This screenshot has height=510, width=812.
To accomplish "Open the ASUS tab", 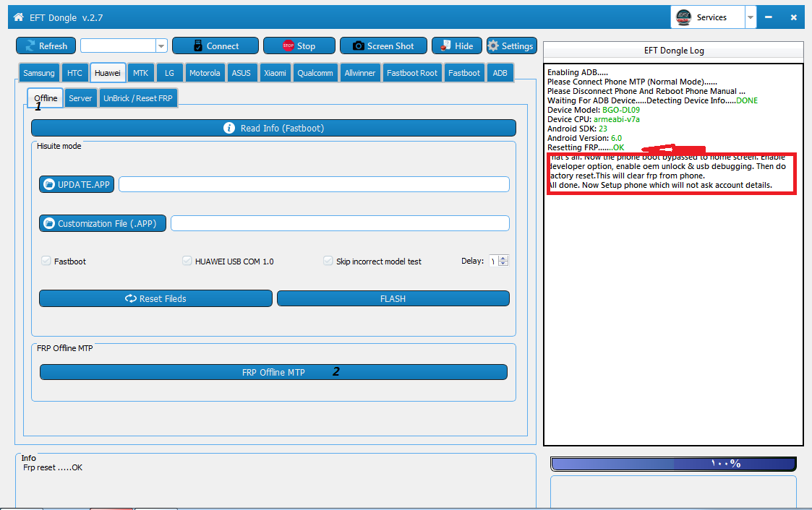I will coord(242,73).
